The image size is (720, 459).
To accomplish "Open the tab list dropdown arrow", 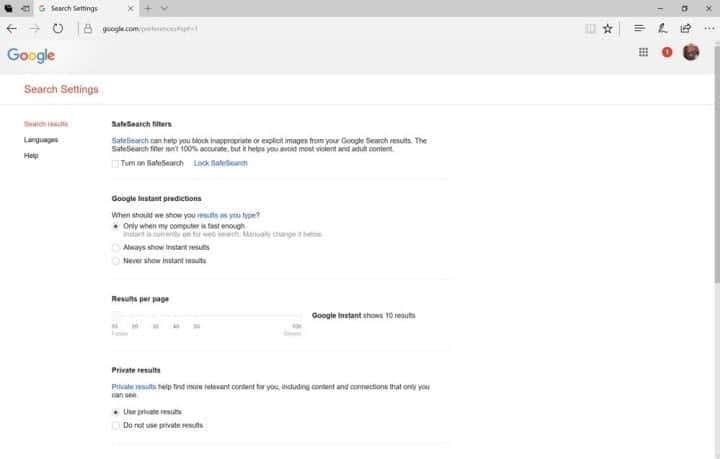I will point(164,8).
